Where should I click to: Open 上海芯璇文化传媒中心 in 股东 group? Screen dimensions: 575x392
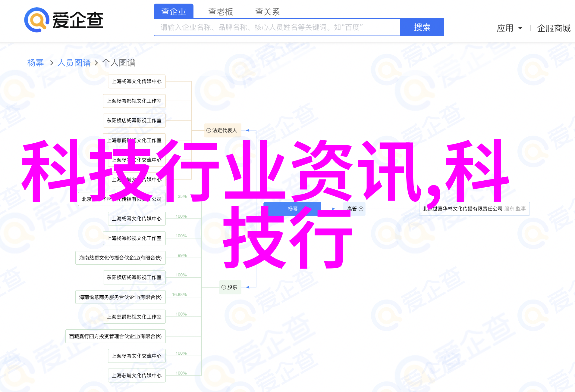(137, 375)
